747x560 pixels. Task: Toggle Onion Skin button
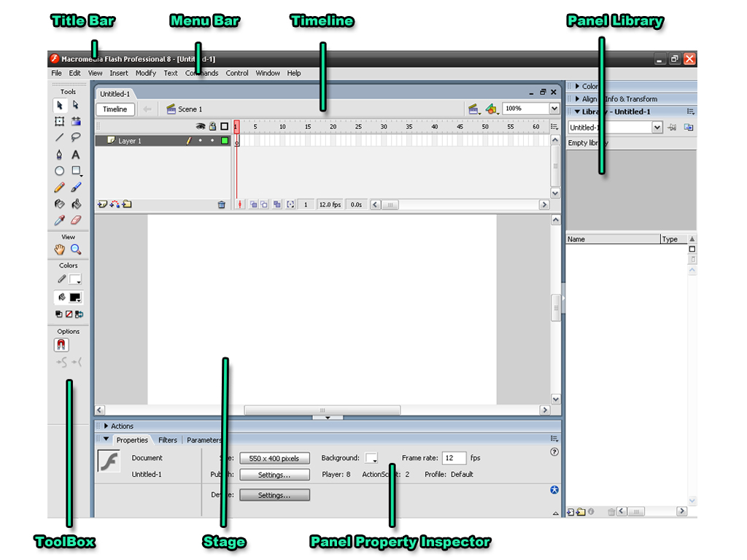point(253,205)
